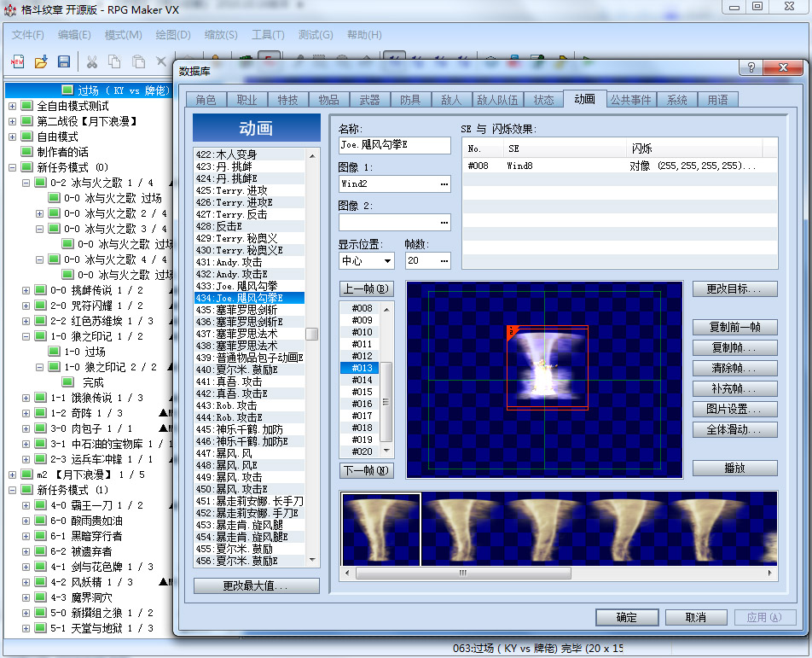
Task: Click the RPG Maker VX title bar icon
Action: (x=10, y=10)
